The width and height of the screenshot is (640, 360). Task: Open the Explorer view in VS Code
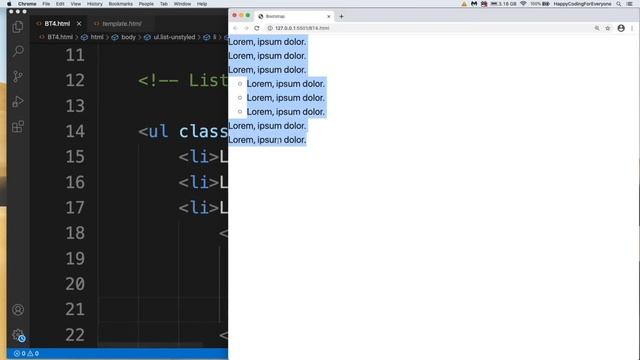coord(18,27)
